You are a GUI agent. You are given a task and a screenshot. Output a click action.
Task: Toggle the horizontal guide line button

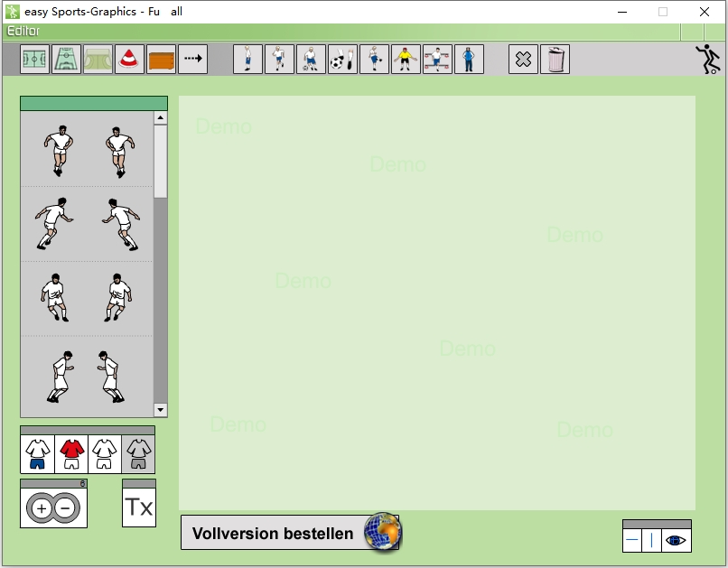coord(632,540)
